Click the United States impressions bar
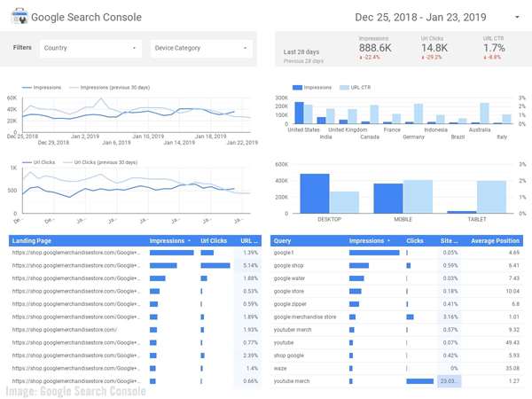Image resolution: width=532 pixels, height=399 pixels. [299, 113]
